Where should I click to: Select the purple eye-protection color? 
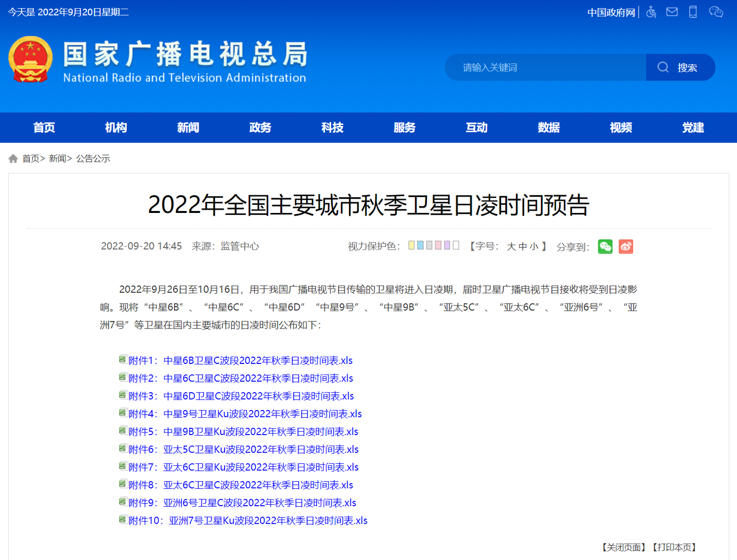[447, 245]
